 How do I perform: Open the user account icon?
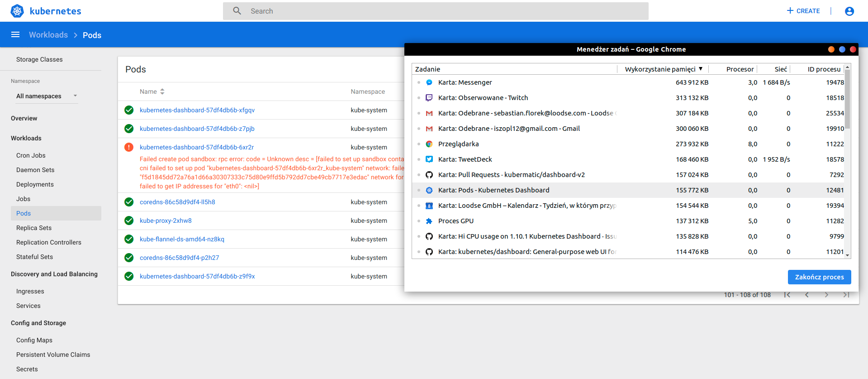(849, 11)
